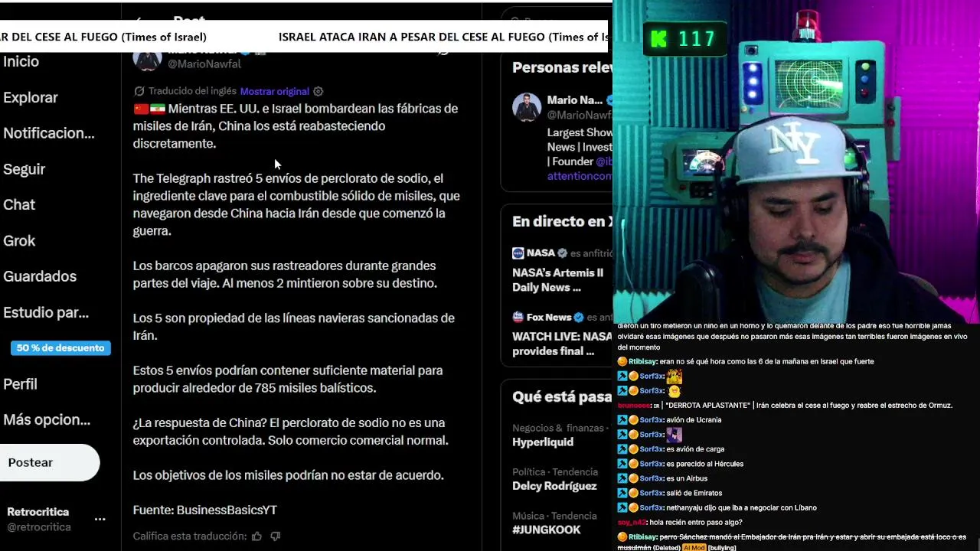Click the AI Mod tag on deleted message
Image resolution: width=980 pixels, height=551 pixels.
tap(694, 548)
